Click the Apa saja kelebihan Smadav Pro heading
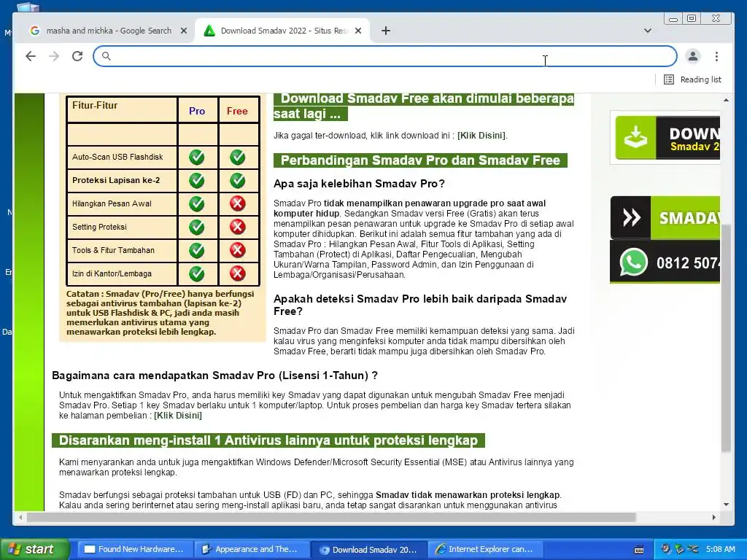The width and height of the screenshot is (747, 560). pos(359,184)
